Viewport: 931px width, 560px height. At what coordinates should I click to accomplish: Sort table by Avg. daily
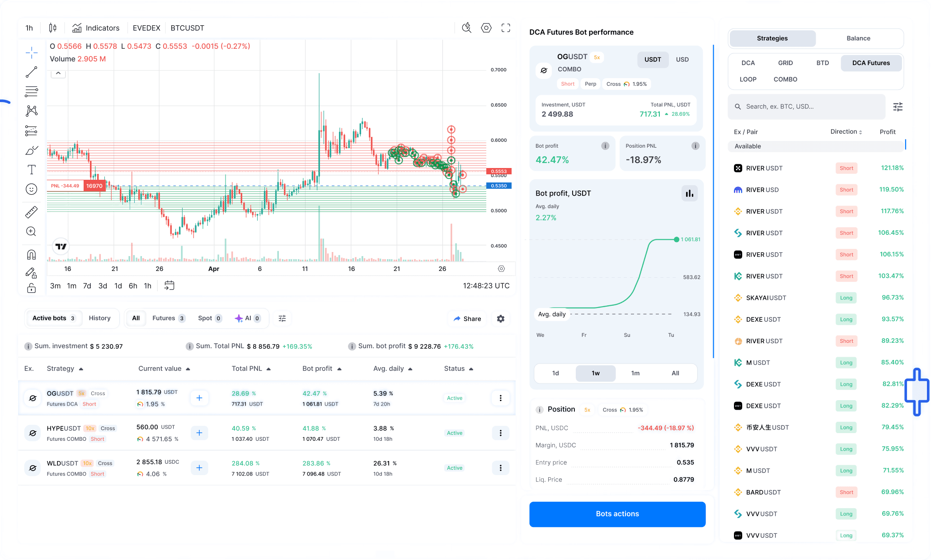tap(393, 369)
